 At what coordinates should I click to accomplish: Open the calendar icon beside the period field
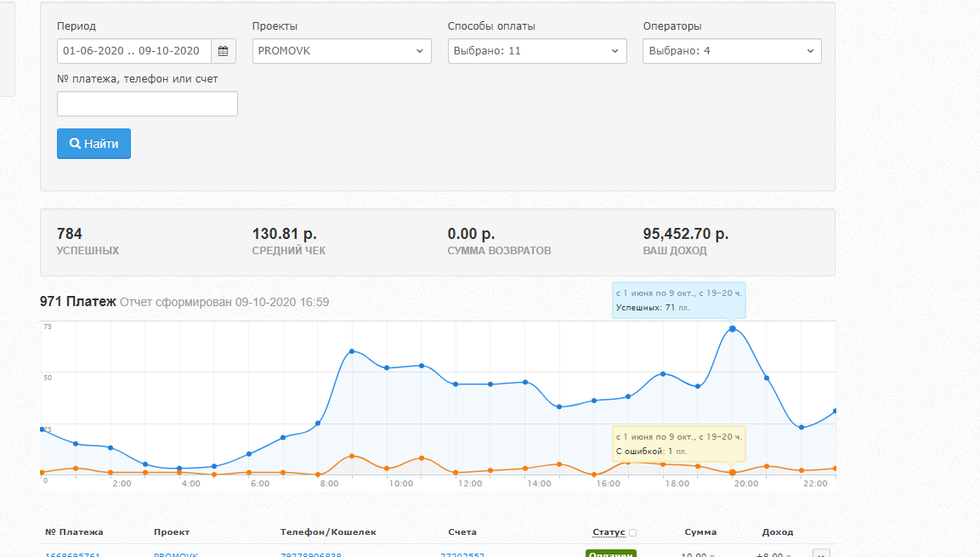[223, 51]
